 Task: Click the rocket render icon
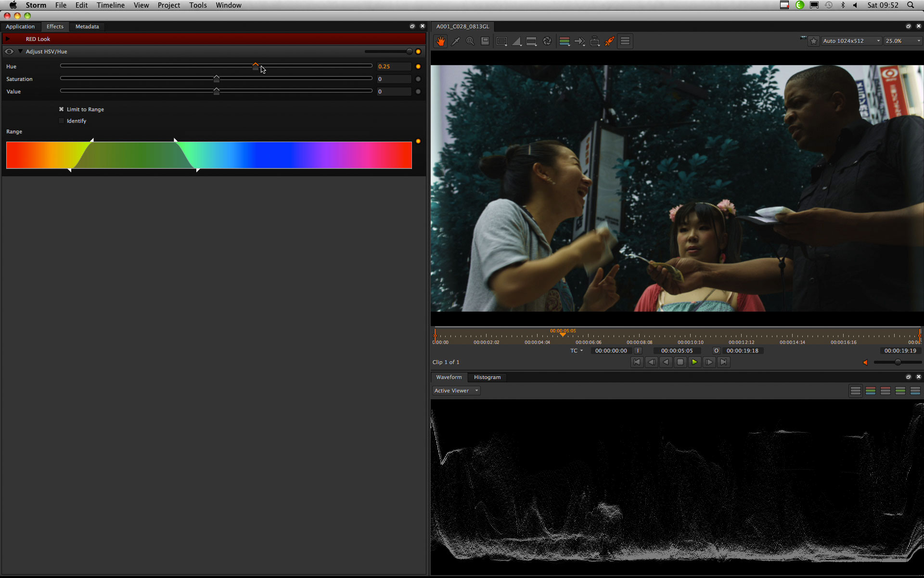coord(610,41)
